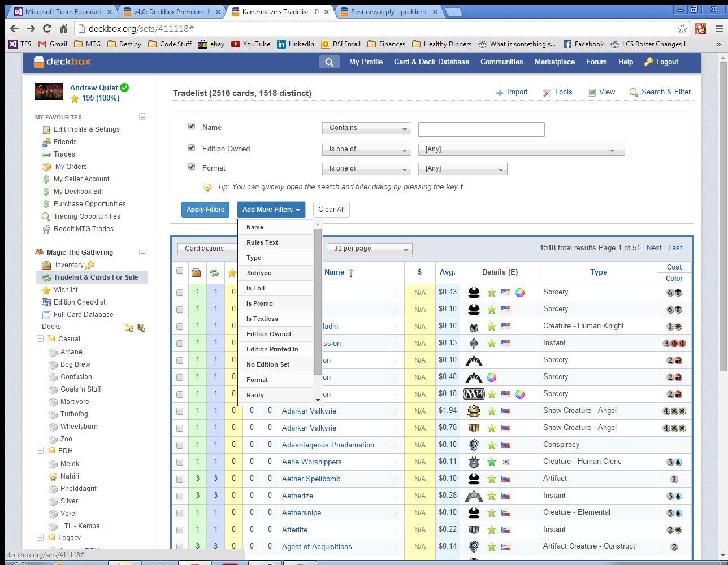
Task: Click the green trade arrows column icon
Action: pyautogui.click(x=214, y=273)
